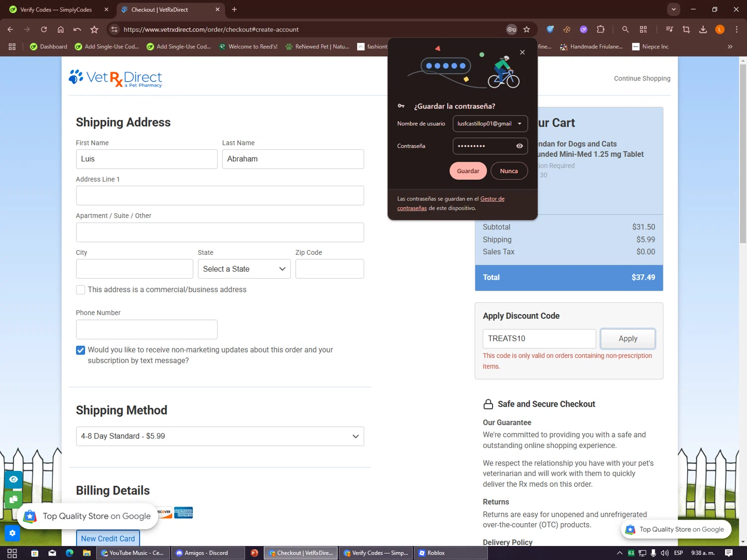
Task: Click the back navigation arrow
Action: [x=10, y=29]
